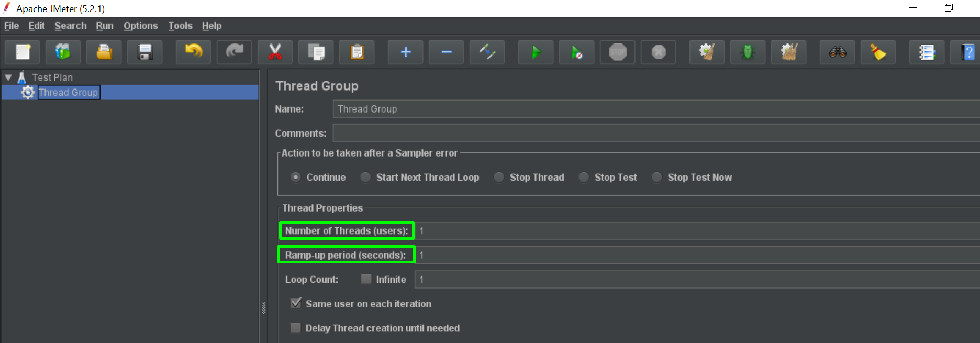
Task: Focus the Ramp-up period value field
Action: (697, 255)
